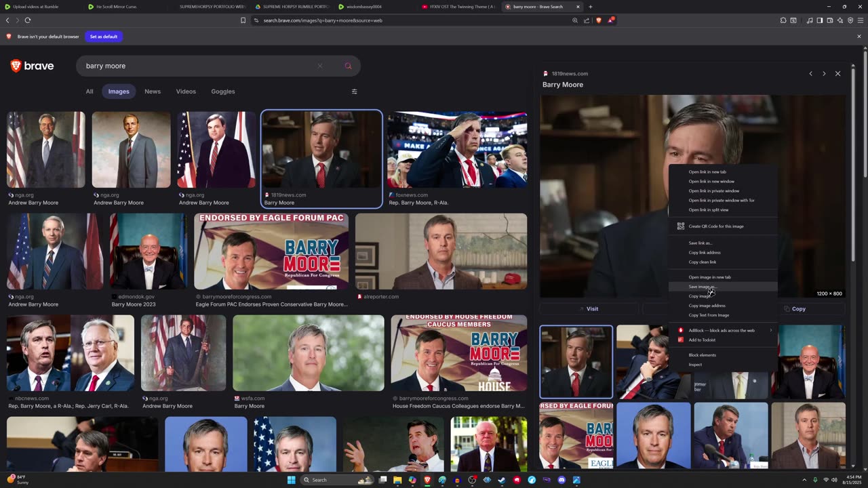868x488 pixels.
Task: Close the image preview panel
Action: coord(837,73)
